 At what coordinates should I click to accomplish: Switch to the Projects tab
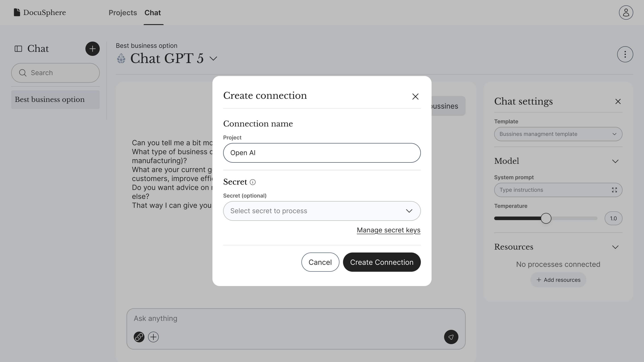[x=123, y=13]
